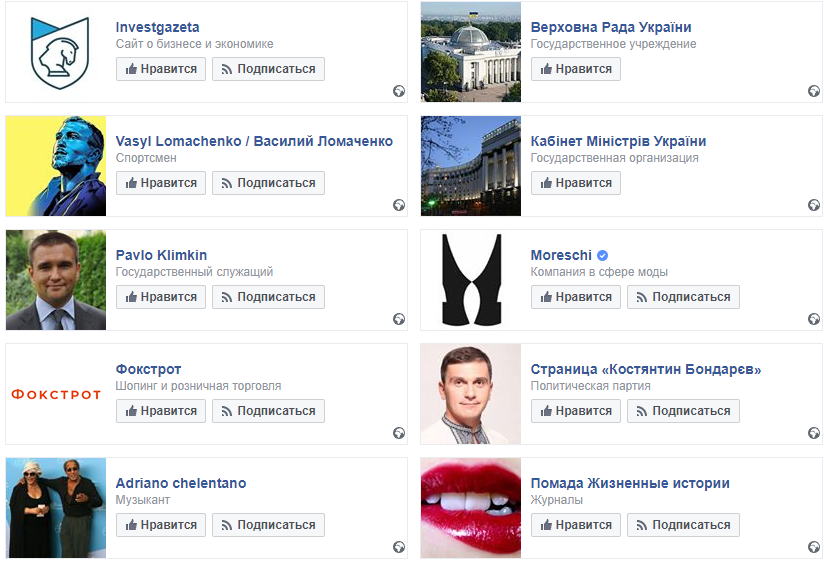Open the Верховна Рада України page title
The image size is (824, 567).
point(611,27)
